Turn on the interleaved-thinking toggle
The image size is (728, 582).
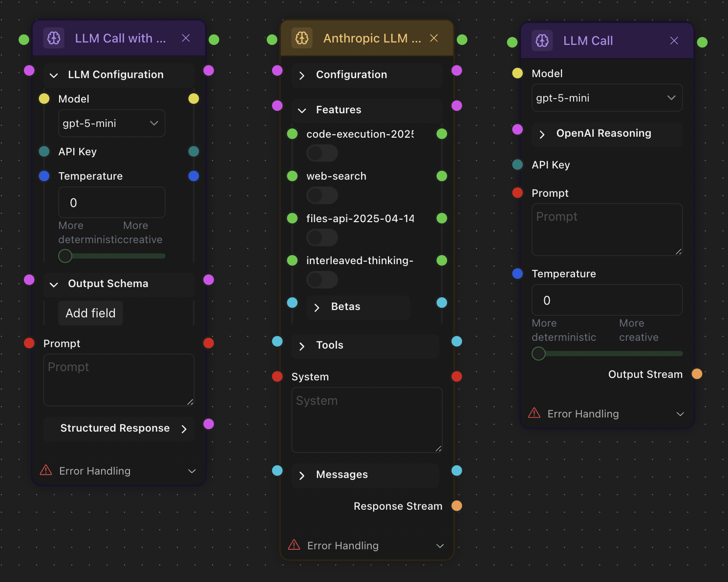[321, 280]
